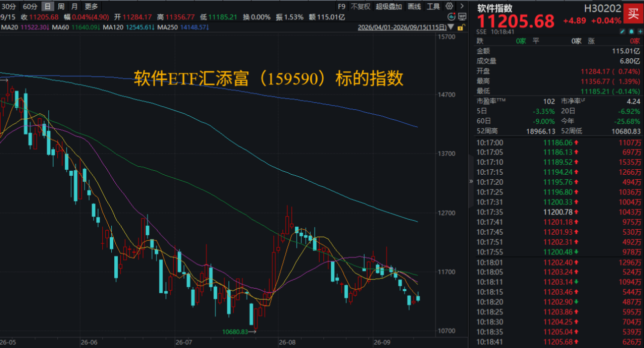
Task: Click the 26-09 date axis label
Action: coord(381,343)
